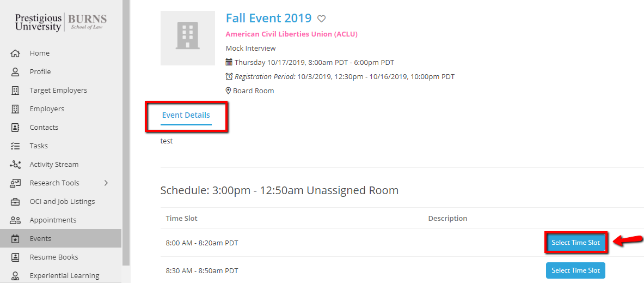Screen dimensions: 644x283
Task: Favorite Fall Event 2019 with heart icon
Action: (x=322, y=19)
